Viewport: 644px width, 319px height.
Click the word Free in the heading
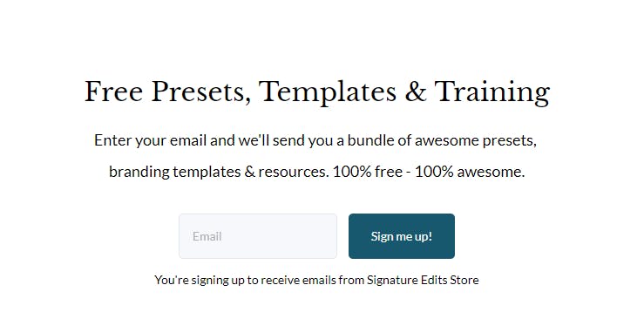pos(113,92)
